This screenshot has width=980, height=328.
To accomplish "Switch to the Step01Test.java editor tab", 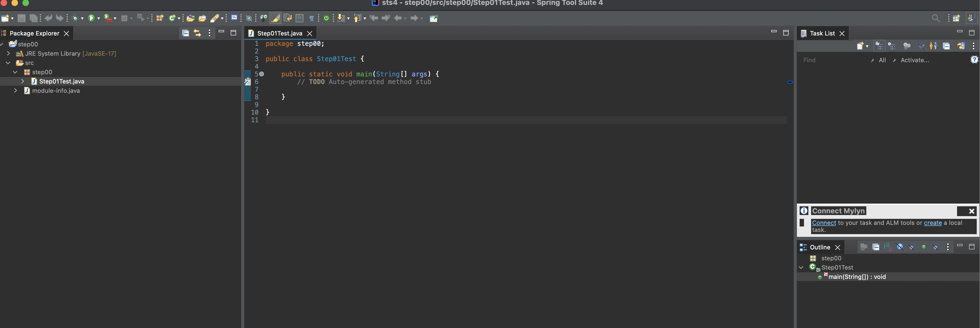I will point(279,34).
